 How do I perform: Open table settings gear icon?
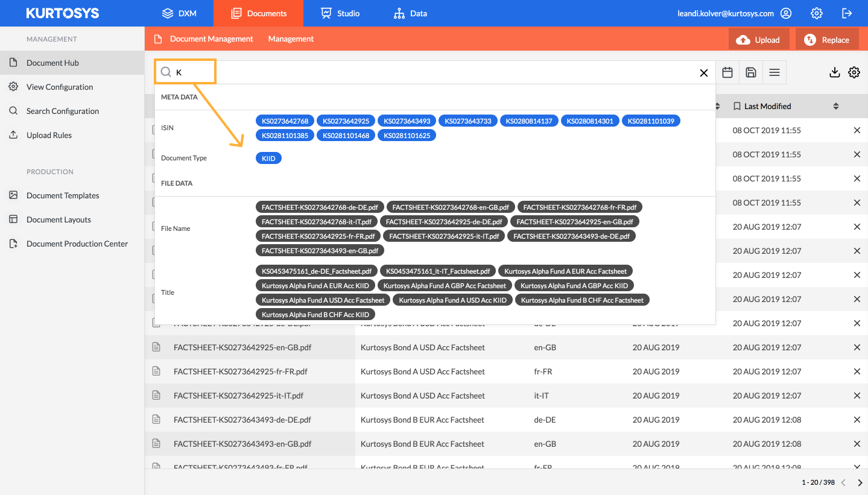(x=854, y=72)
